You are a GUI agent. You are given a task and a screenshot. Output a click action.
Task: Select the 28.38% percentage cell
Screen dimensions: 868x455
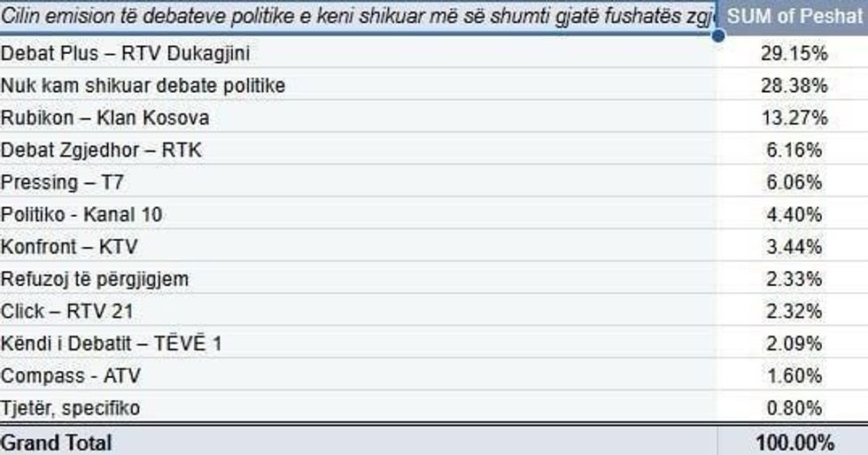coord(793,86)
